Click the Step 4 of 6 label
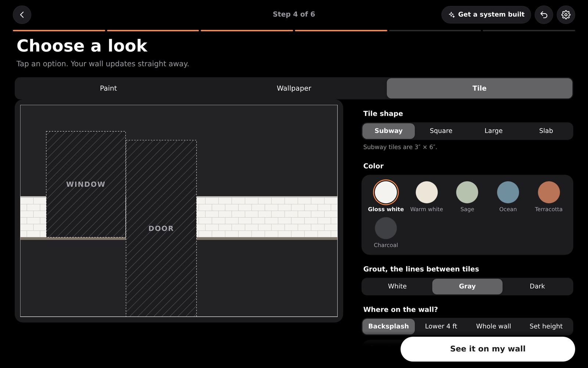 294,14
